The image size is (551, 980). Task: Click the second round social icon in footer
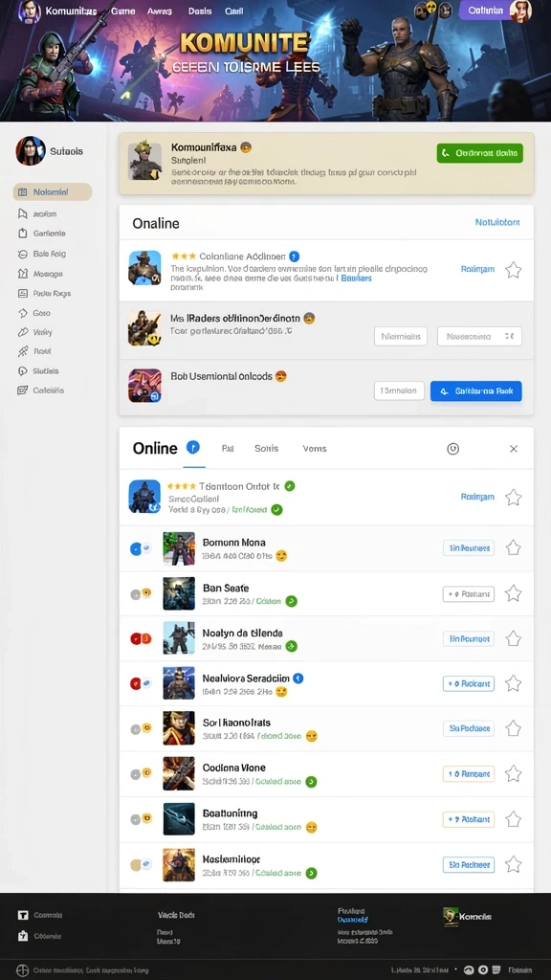click(x=483, y=970)
